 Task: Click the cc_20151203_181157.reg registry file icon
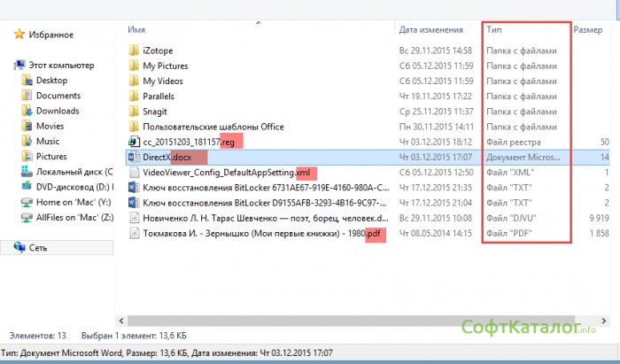(135, 142)
